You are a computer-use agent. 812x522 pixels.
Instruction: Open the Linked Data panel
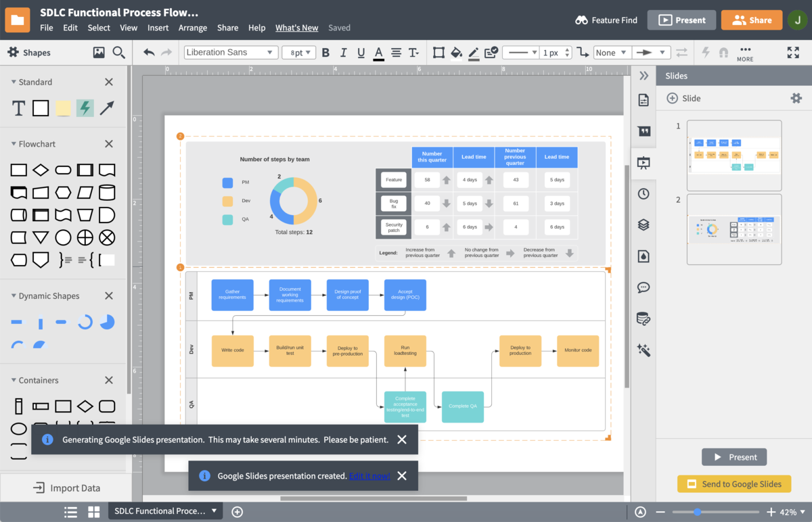pyautogui.click(x=644, y=318)
